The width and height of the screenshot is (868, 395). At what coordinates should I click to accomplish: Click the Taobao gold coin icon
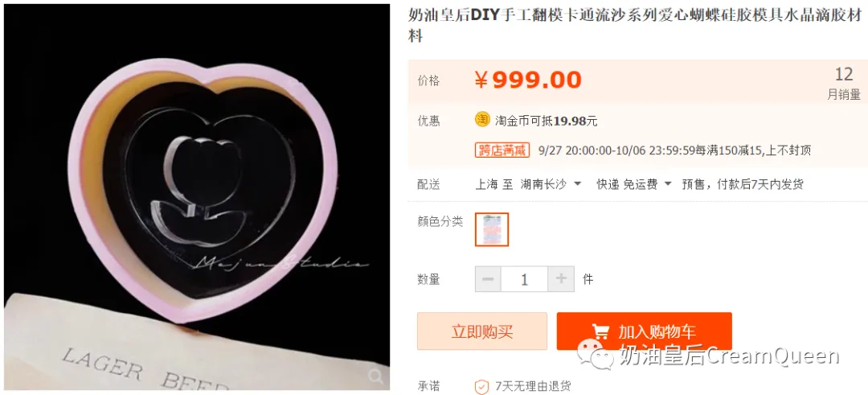(483, 118)
